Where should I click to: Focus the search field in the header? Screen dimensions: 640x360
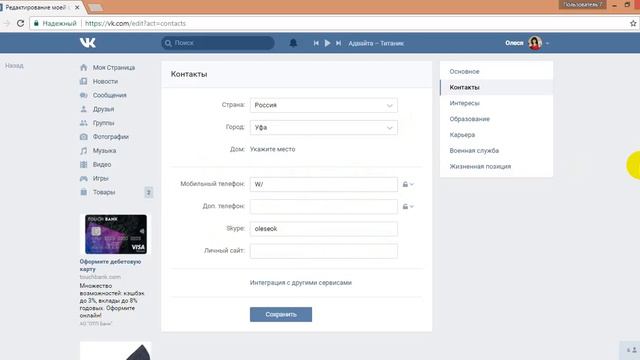tap(218, 43)
